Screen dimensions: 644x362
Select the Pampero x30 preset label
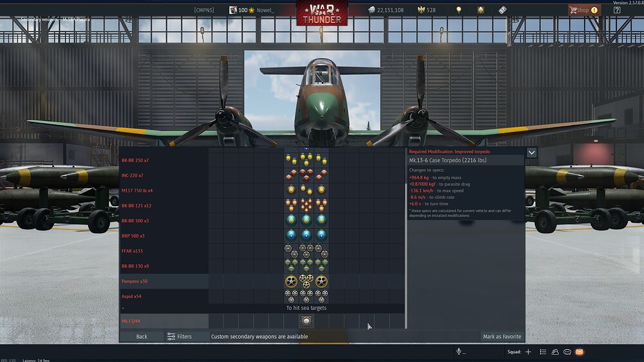[135, 281]
